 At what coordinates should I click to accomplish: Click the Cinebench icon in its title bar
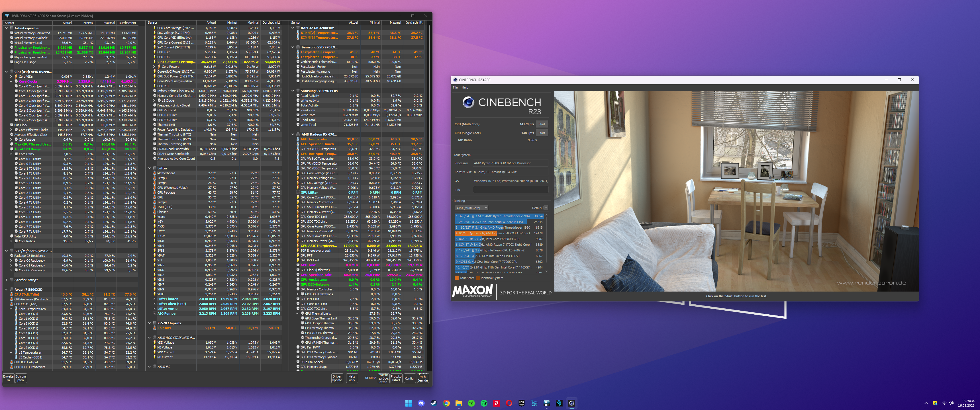coord(455,80)
